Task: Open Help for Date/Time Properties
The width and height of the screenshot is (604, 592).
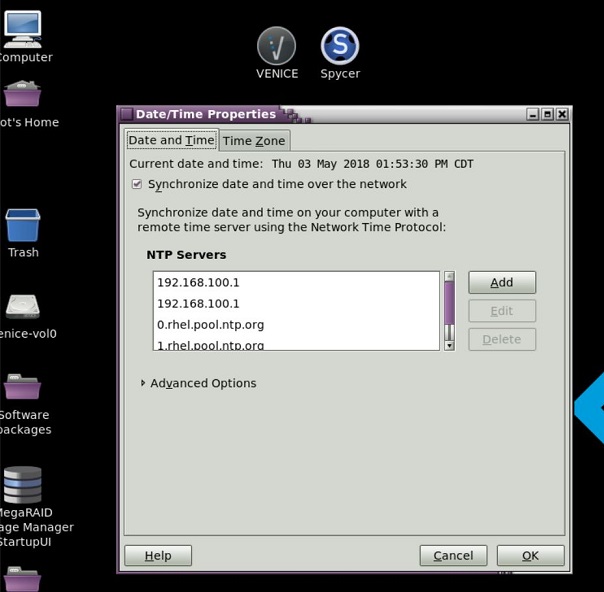Action: click(158, 555)
